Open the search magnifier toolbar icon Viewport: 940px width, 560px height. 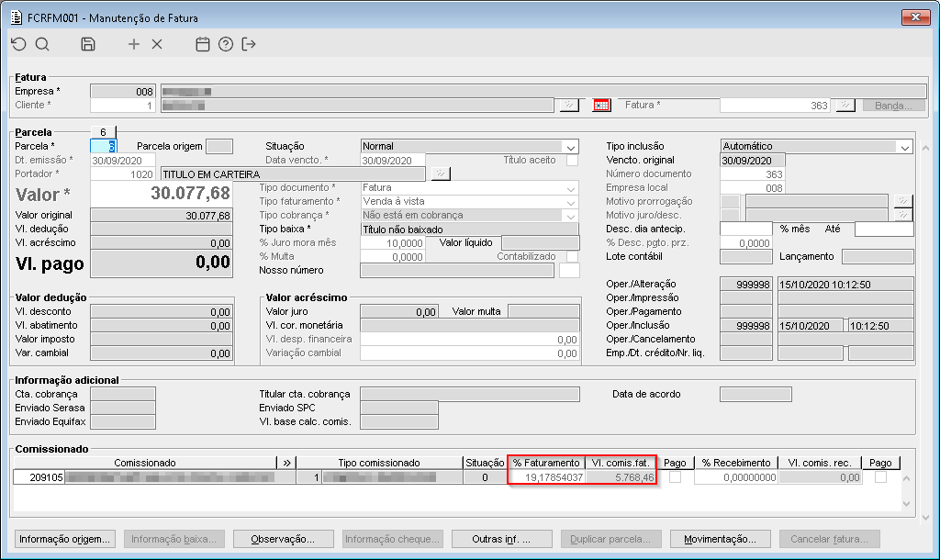click(x=42, y=44)
